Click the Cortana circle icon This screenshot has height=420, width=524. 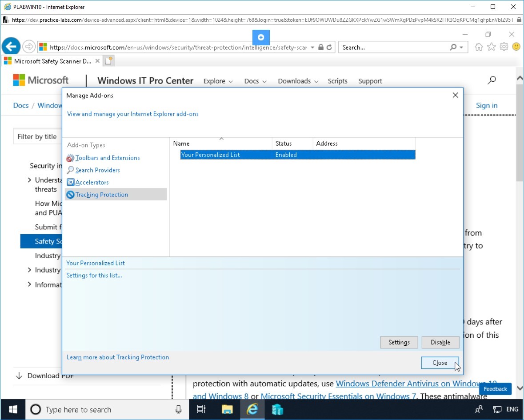[36, 409]
